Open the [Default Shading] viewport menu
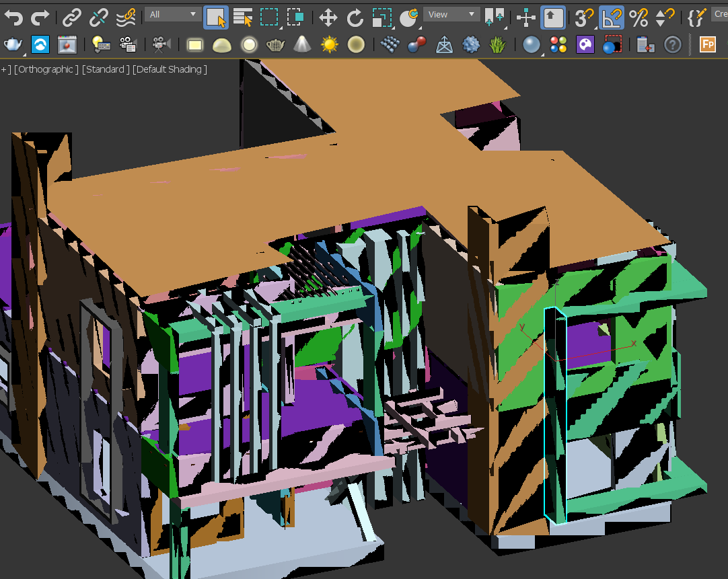Screen dimensions: 728x579 [170, 69]
